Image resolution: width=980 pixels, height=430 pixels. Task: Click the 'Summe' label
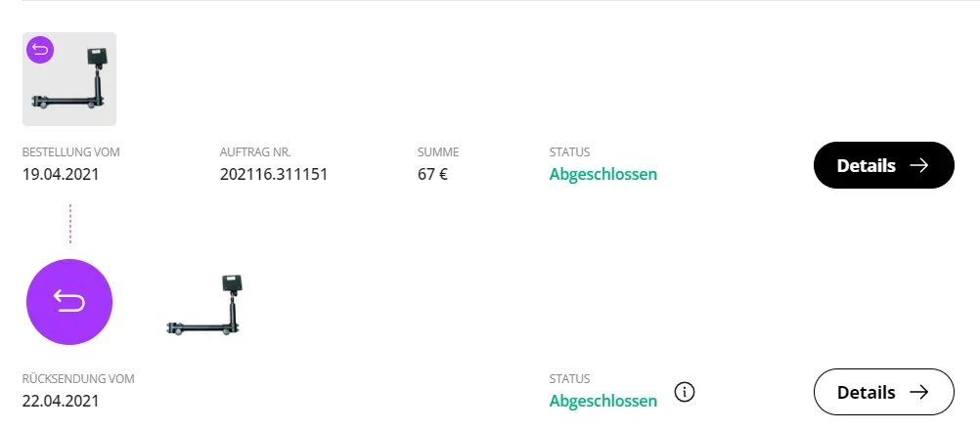(x=438, y=152)
